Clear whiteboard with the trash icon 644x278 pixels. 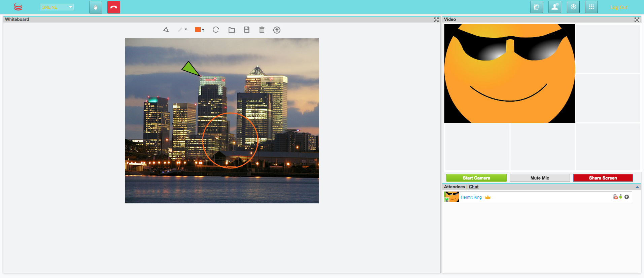(x=262, y=30)
